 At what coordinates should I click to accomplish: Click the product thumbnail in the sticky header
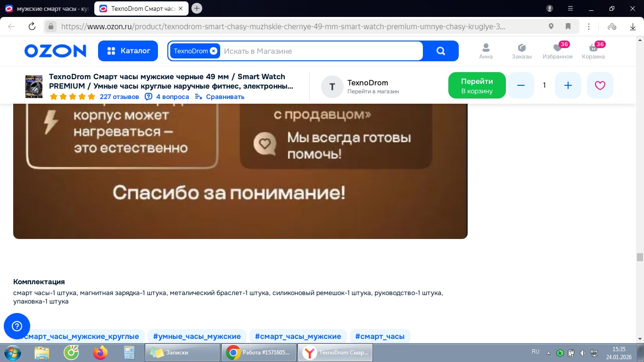(x=34, y=86)
